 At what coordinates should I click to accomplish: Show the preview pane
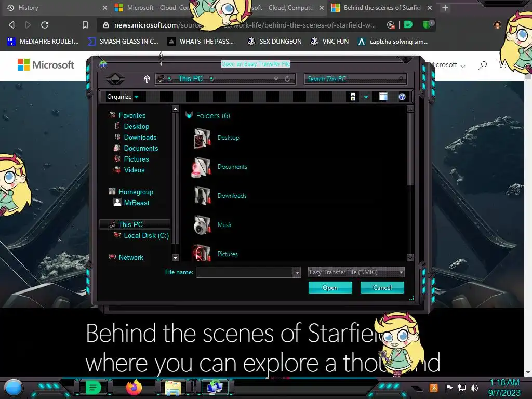[383, 97]
